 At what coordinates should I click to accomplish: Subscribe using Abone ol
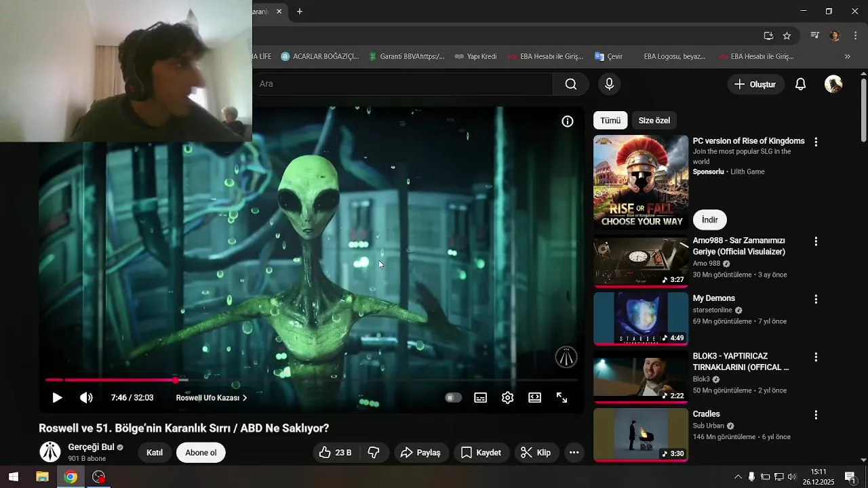pos(201,453)
